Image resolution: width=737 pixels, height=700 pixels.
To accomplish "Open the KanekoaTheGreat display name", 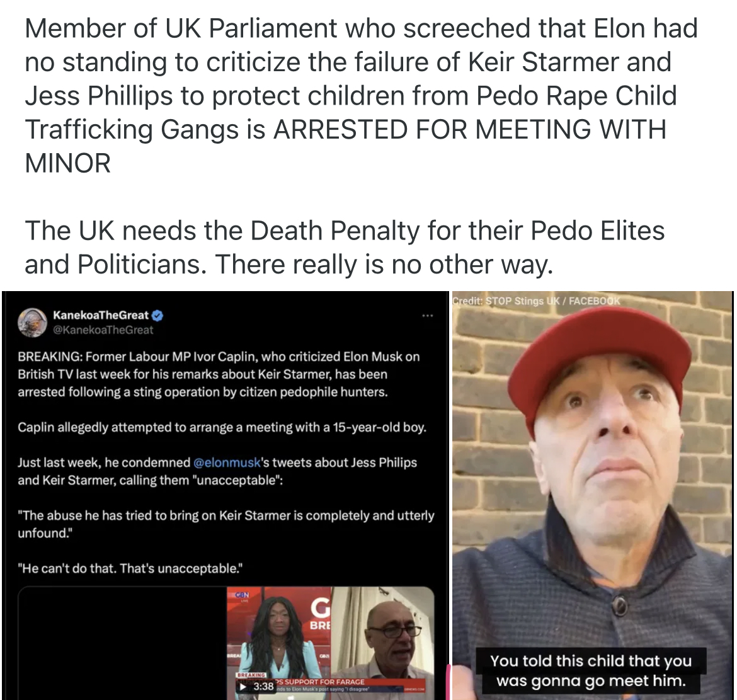I will pyautogui.click(x=101, y=315).
